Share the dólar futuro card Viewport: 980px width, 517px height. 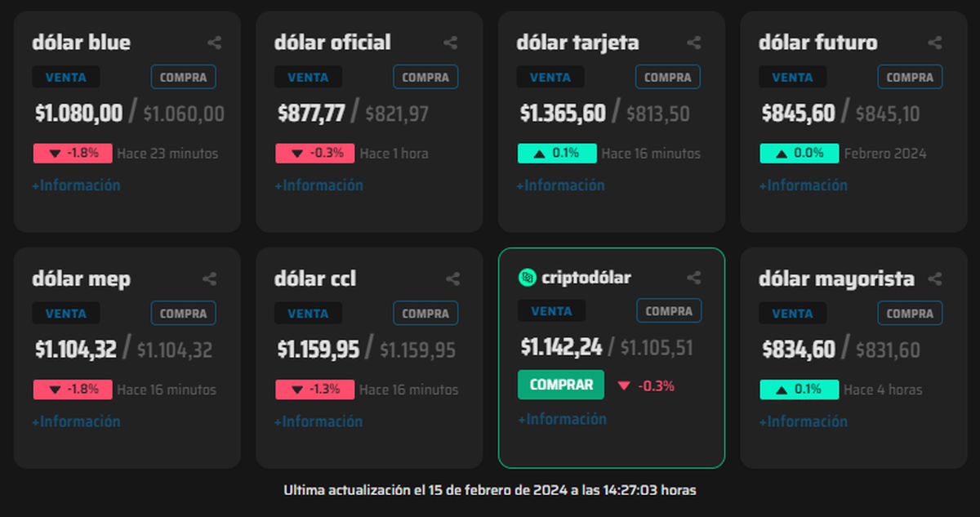[935, 43]
